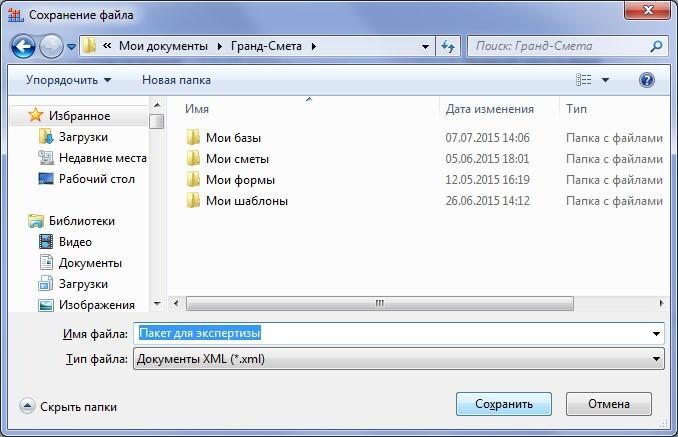Click the Рабочий стол icon
Screen dimensions: 678x437
point(46,178)
